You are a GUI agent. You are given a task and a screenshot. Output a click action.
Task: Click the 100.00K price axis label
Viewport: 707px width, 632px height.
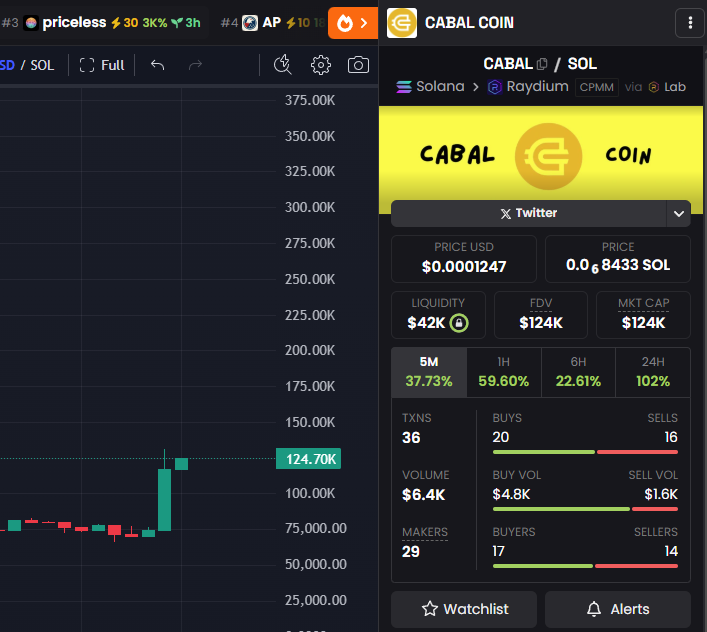[310, 493]
